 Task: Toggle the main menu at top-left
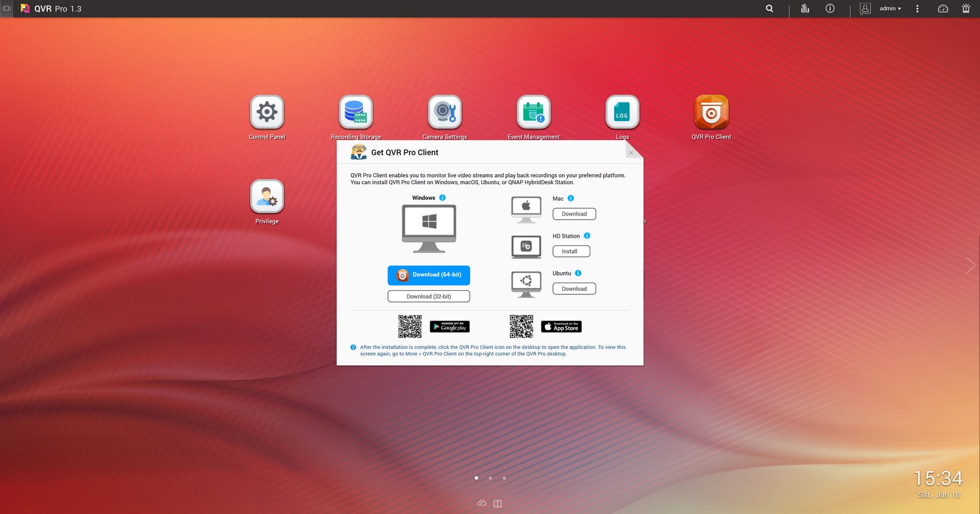click(6, 9)
